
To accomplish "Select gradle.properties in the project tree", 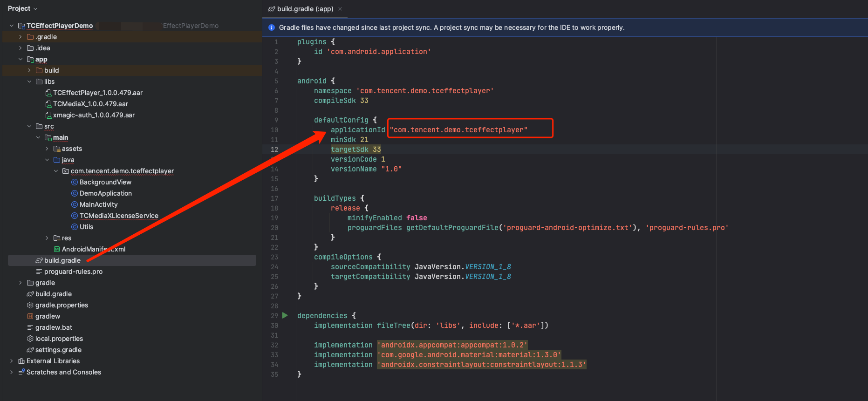I will [x=62, y=305].
